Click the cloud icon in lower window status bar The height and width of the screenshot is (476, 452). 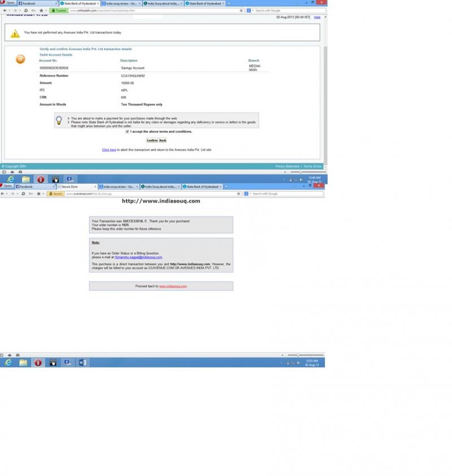coord(10,355)
